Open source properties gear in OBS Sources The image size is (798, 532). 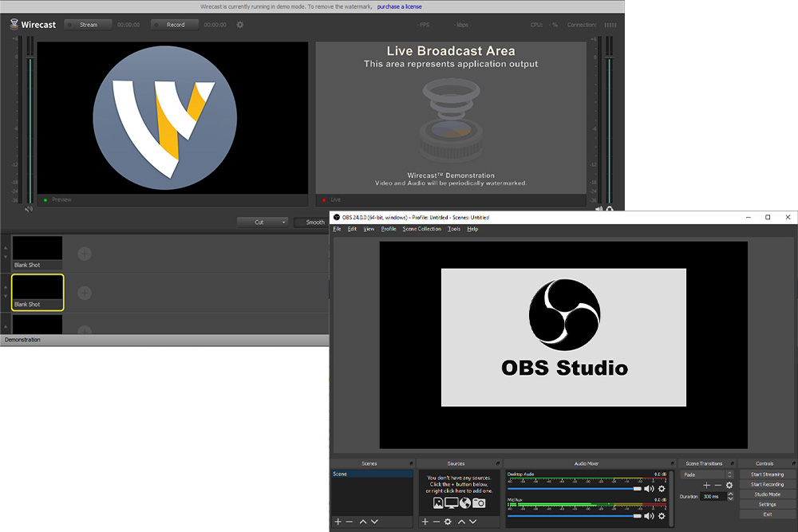pyautogui.click(x=448, y=522)
